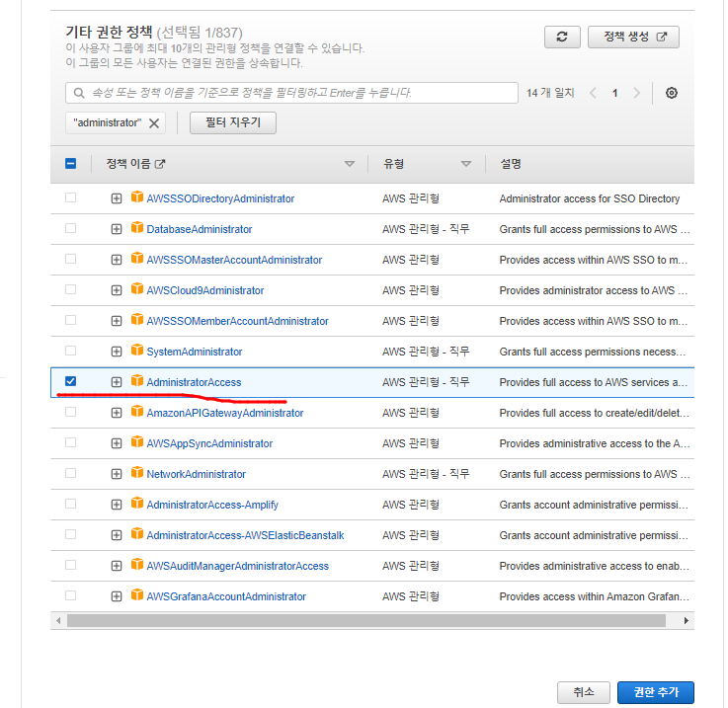Click the policy box icon for AWSSSOMasterAccountAdministrator
This screenshot has width=728, height=708.
pos(137,258)
